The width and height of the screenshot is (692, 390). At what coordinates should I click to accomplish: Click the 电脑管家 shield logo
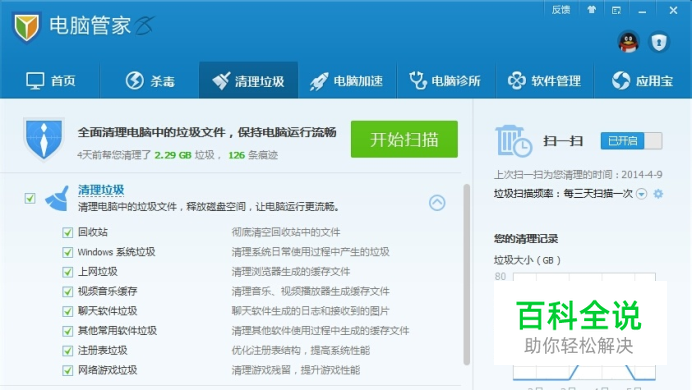coord(26,27)
